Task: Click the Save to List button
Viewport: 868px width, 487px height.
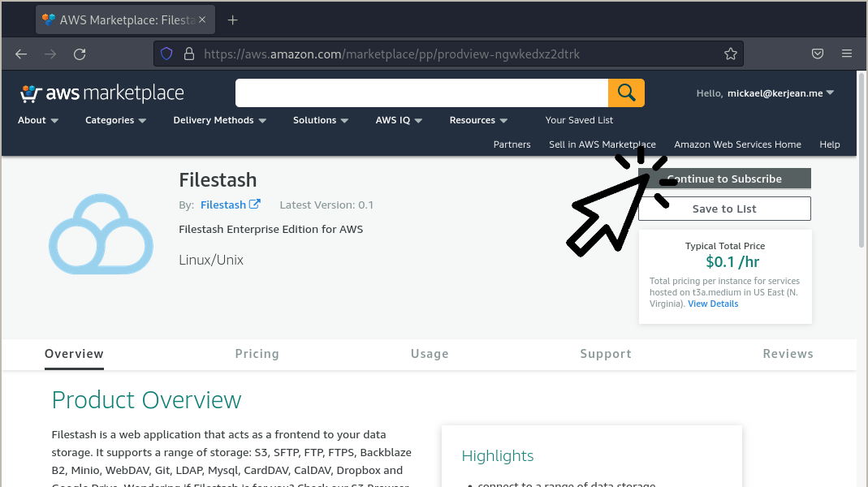Action: 724,209
